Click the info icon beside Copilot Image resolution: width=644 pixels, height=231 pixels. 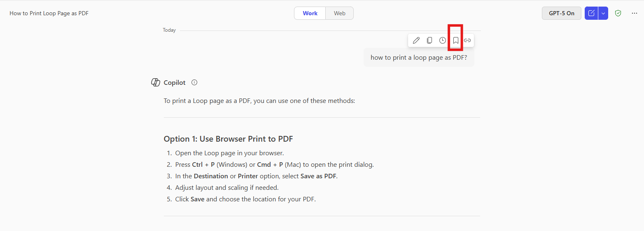194,82
